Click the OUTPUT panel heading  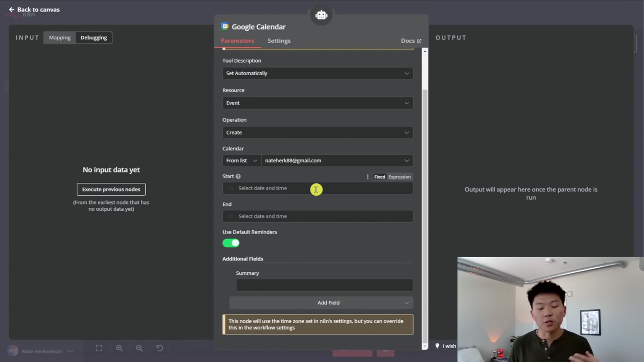coord(451,37)
